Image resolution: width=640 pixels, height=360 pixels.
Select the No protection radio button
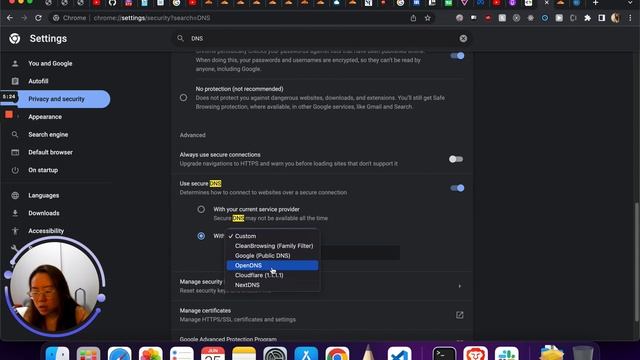pos(184,98)
